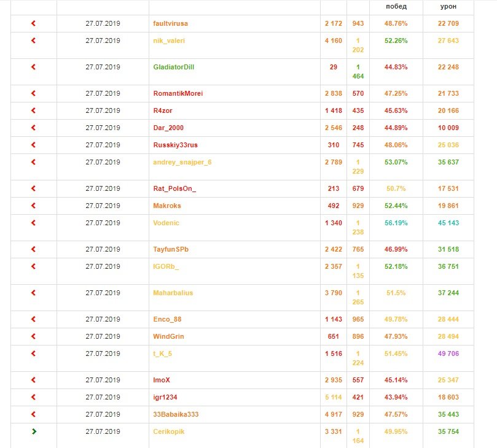Open player profile GladiatorDill

coord(173,67)
